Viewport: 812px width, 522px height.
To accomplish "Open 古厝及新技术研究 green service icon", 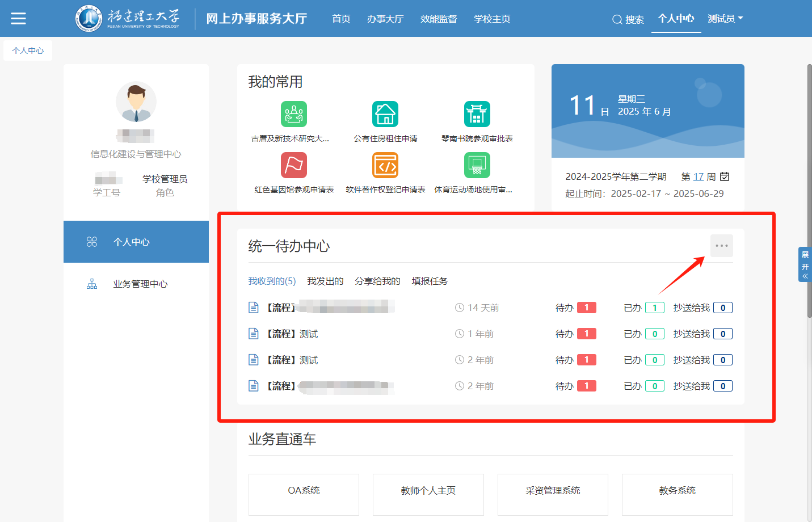I will click(x=293, y=114).
